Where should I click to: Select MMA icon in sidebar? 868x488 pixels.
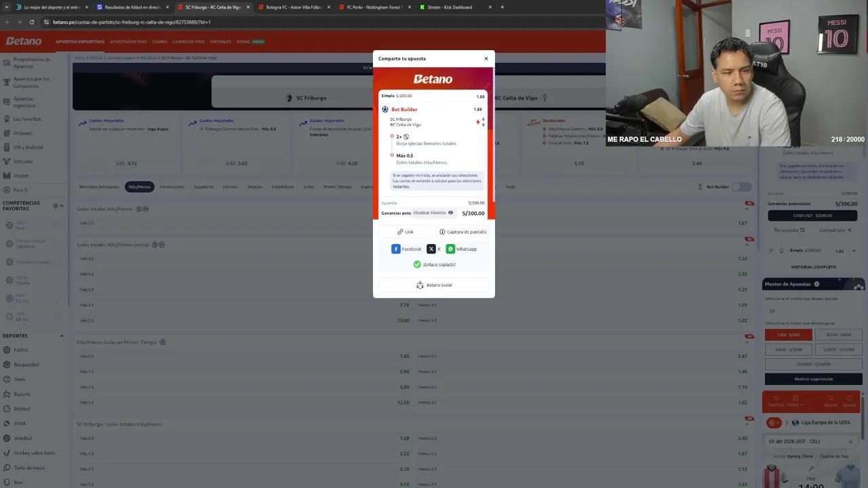pos(7,424)
